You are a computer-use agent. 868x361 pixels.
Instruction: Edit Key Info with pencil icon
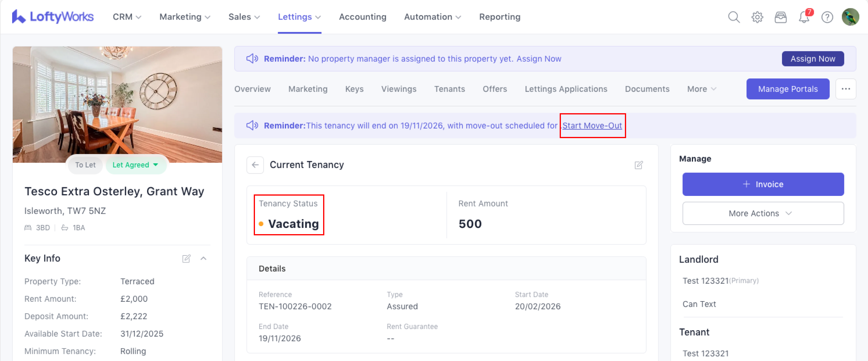pos(186,258)
